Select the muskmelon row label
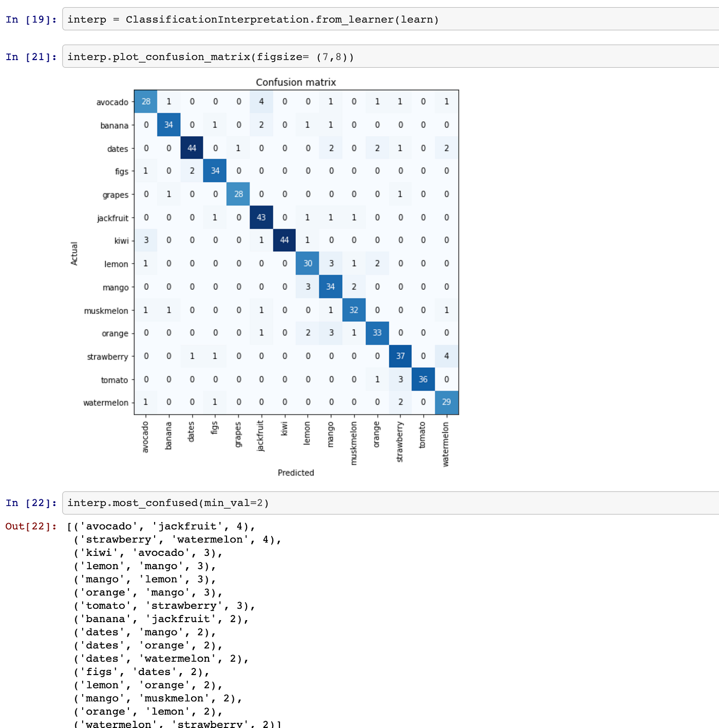Screen dimensions: 719x728 tap(106, 310)
